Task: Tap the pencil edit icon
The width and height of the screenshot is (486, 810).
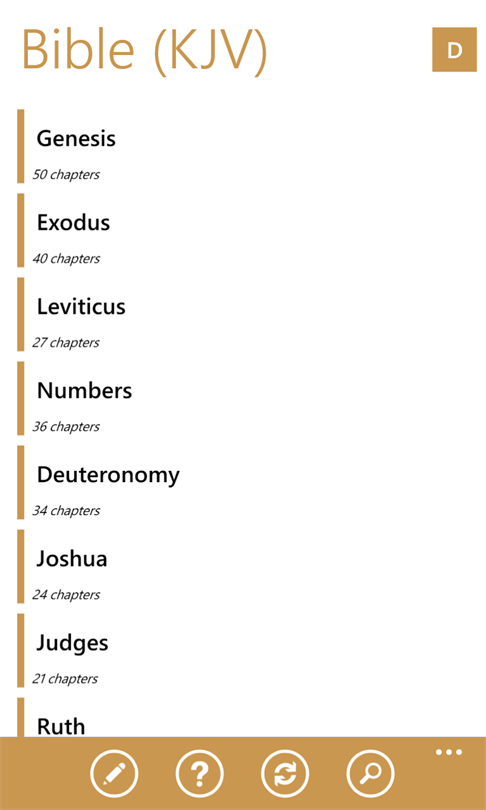Action: coord(114,774)
